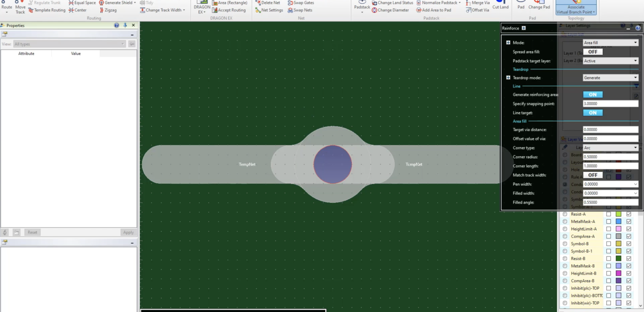The width and height of the screenshot is (644, 312).
Task: Expand the Teardrop mode dropdown
Action: pyautogui.click(x=610, y=78)
